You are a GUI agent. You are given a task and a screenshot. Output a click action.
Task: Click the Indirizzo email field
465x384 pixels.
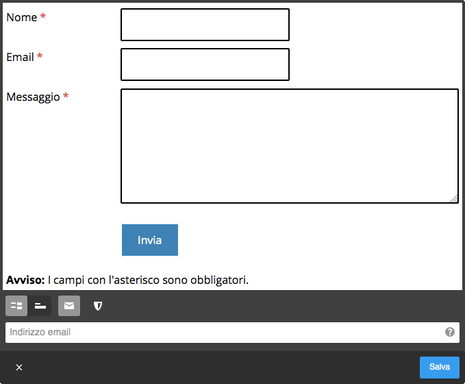pos(232,332)
